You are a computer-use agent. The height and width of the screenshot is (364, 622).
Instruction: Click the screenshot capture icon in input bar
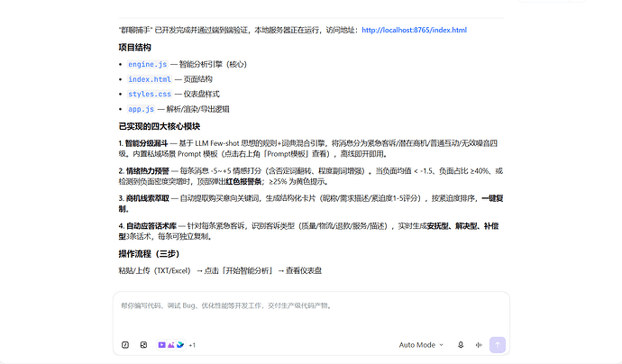point(143,345)
